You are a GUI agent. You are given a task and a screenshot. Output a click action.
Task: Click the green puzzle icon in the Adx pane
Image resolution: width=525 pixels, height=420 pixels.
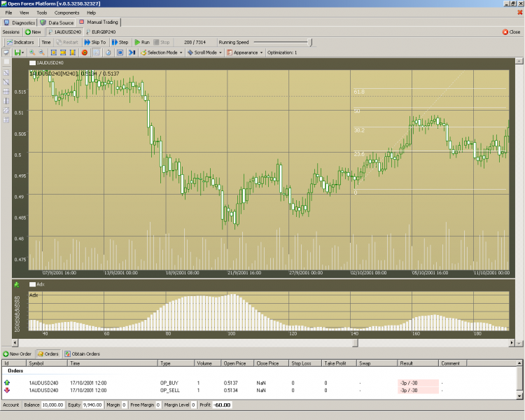[x=17, y=285]
